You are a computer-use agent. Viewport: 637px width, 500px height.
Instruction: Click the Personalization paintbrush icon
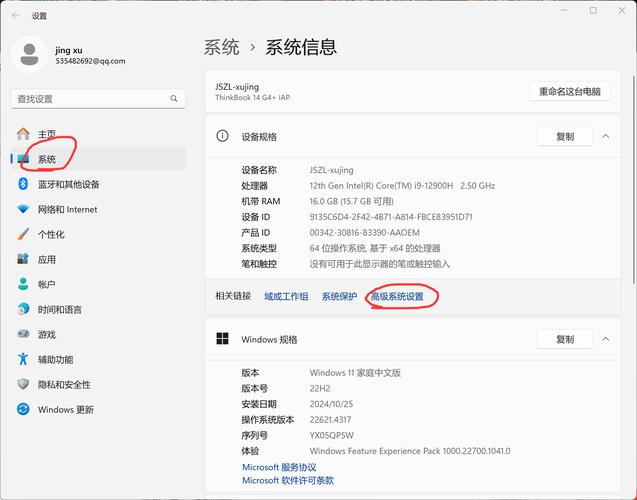coord(23,234)
